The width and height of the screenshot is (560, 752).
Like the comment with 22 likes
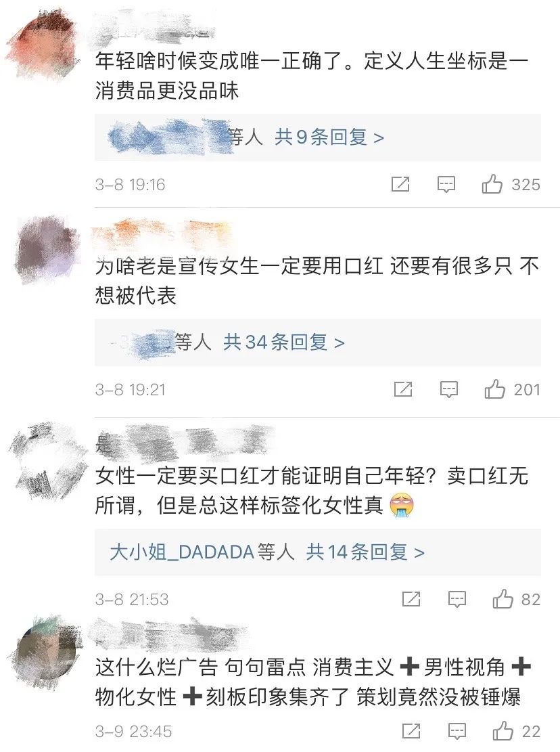click(503, 732)
